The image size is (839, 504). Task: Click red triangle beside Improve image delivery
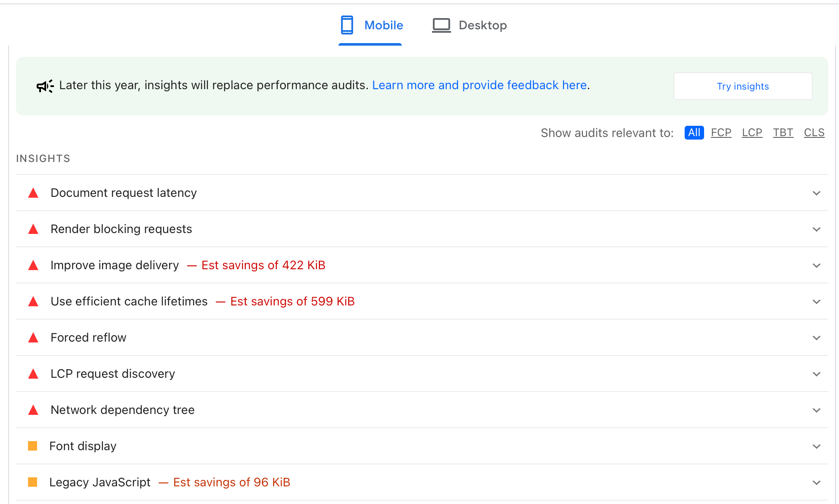tap(33, 265)
